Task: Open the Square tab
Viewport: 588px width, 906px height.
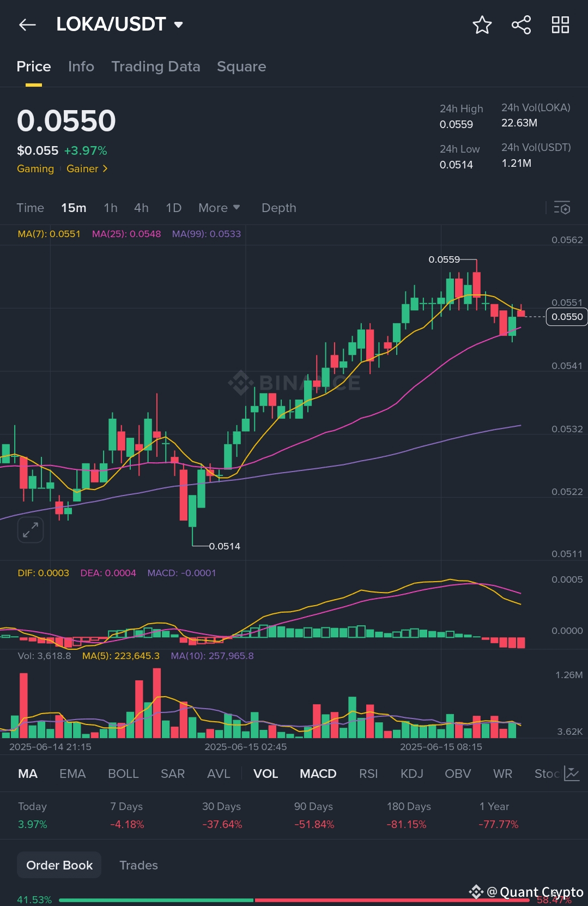Action: [241, 67]
